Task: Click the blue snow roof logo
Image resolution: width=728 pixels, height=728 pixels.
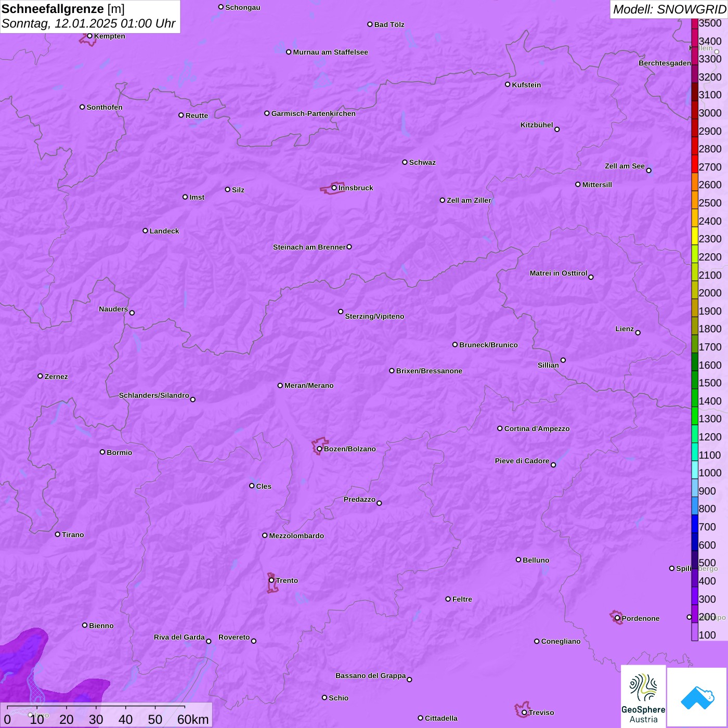Action: (x=697, y=697)
